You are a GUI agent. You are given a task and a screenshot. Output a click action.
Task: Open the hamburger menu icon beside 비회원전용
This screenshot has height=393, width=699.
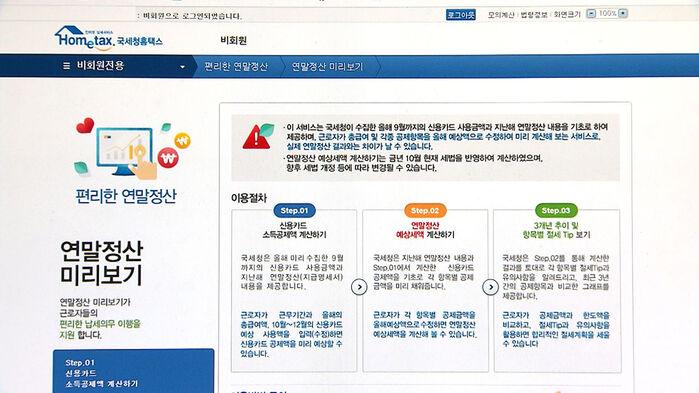tap(66, 66)
